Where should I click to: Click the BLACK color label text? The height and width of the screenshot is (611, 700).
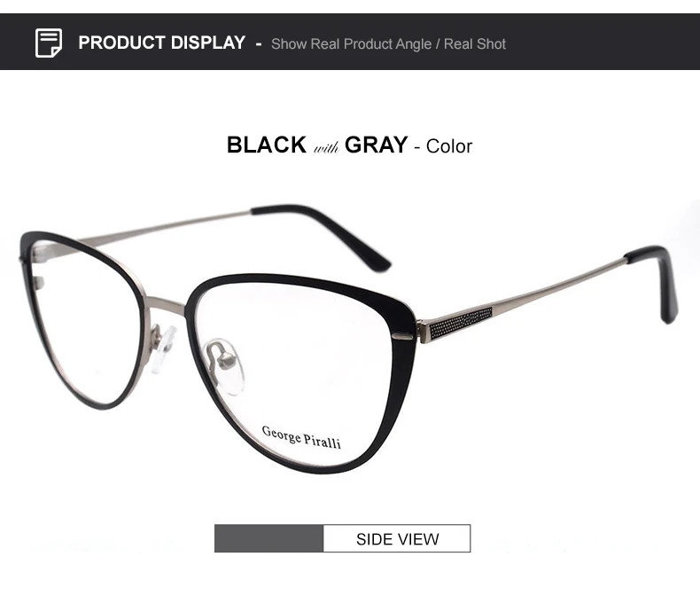[267, 145]
